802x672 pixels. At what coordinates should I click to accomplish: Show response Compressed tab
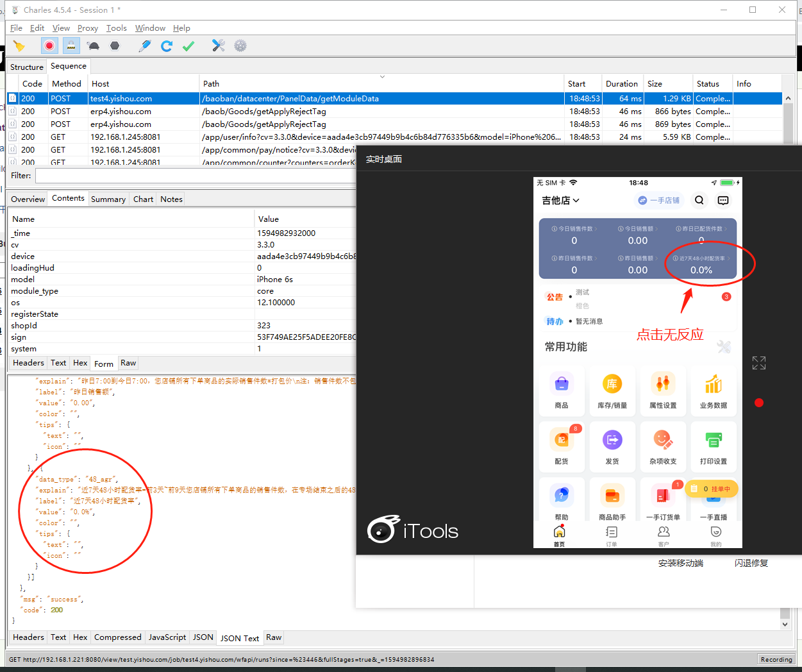[117, 637]
